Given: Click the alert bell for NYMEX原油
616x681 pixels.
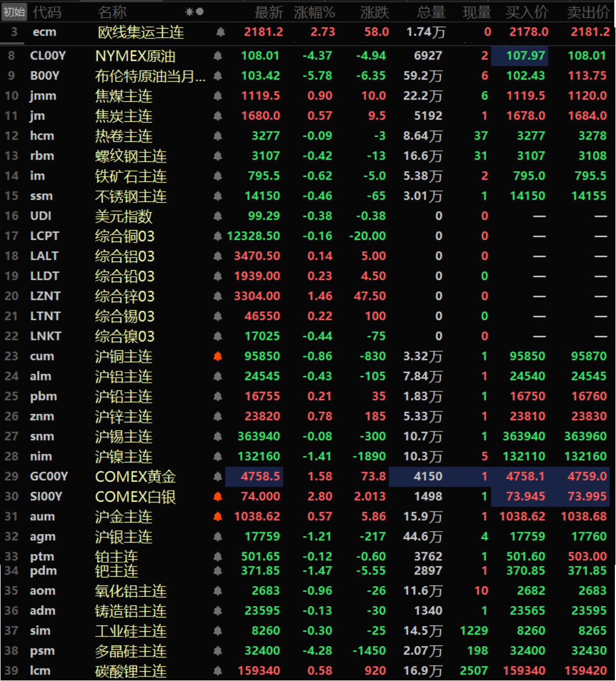Looking at the screenshot, I should pos(217,56).
